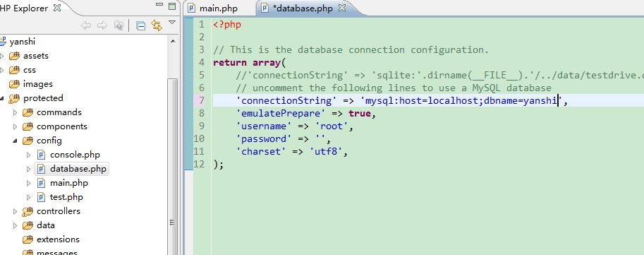
Task: Expand the assets folder
Action: [1, 56]
